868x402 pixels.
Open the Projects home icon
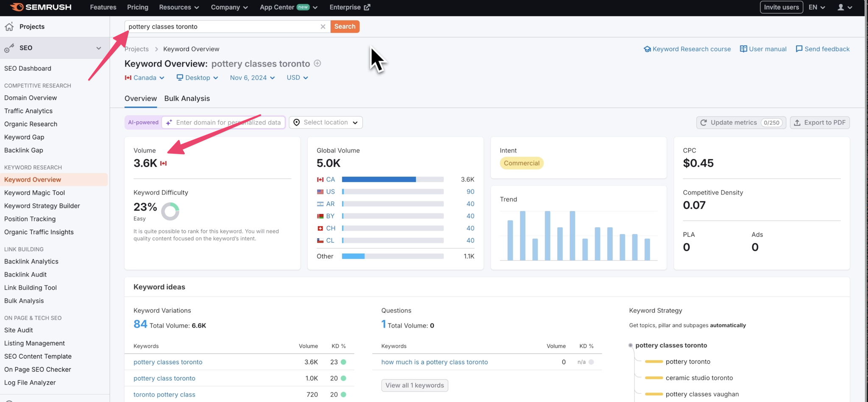point(9,27)
